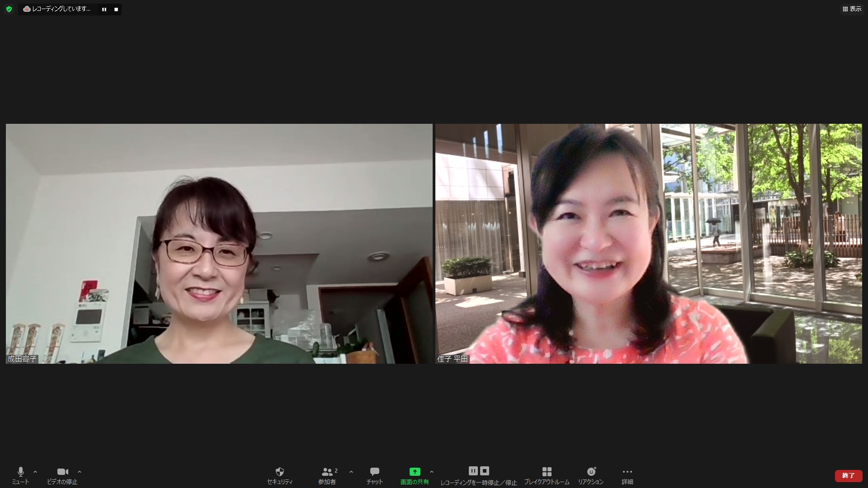This screenshot has width=868, height=488.
Task: Open the リアクション reactions menu
Action: coord(591,475)
